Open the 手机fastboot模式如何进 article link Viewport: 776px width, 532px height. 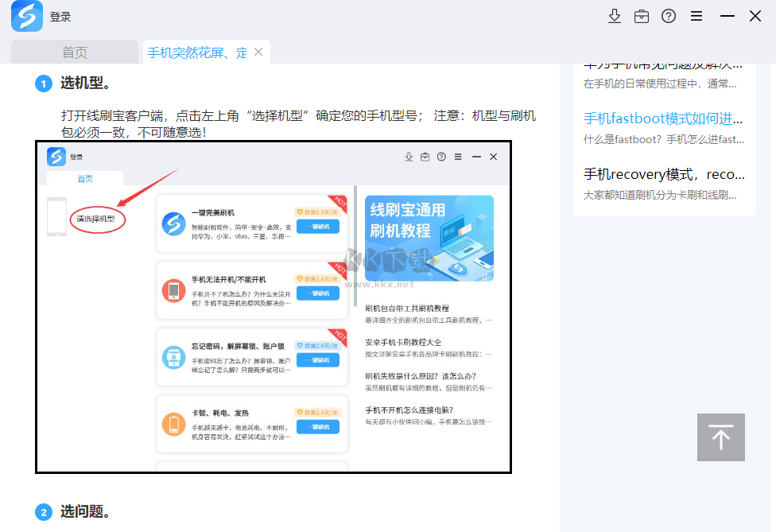tap(663, 118)
